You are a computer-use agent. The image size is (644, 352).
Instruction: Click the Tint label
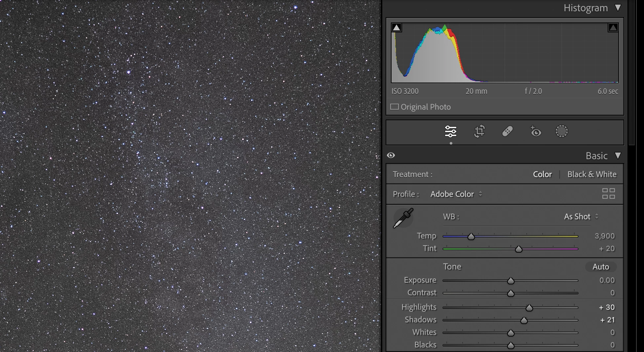pos(430,248)
